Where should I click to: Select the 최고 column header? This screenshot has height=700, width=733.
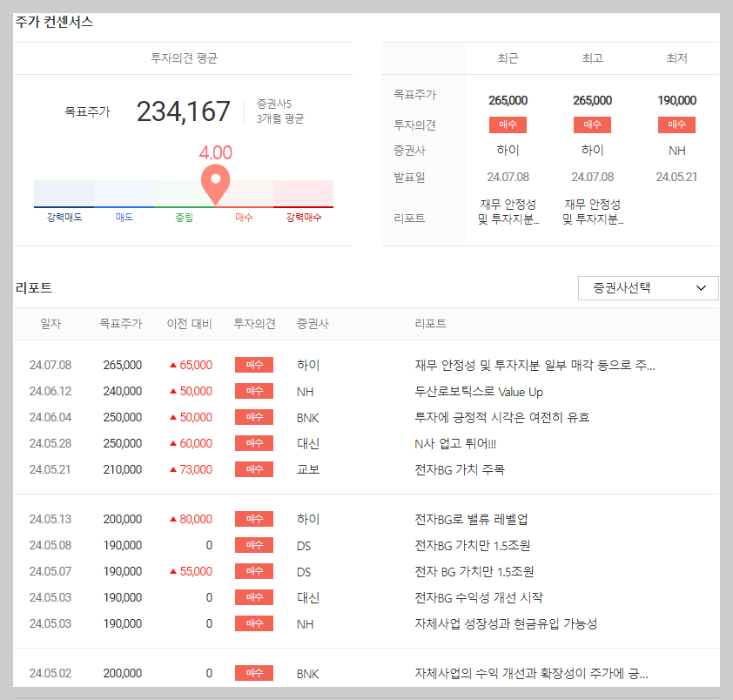pyautogui.click(x=593, y=57)
